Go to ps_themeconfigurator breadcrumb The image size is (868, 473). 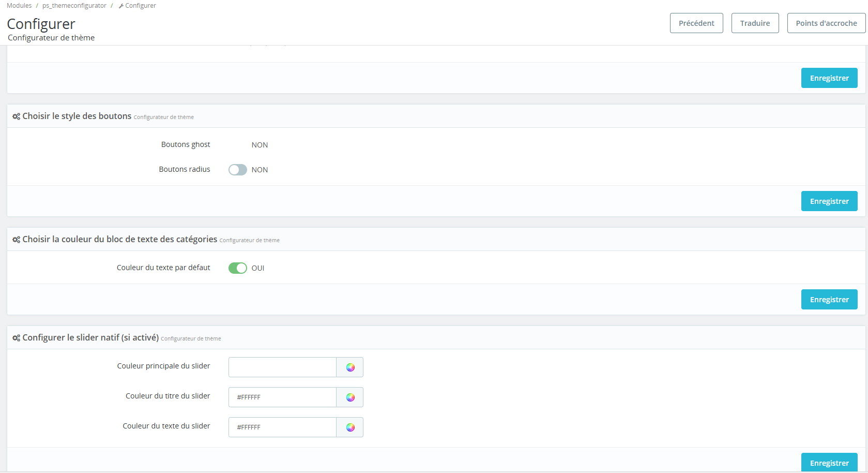74,6
